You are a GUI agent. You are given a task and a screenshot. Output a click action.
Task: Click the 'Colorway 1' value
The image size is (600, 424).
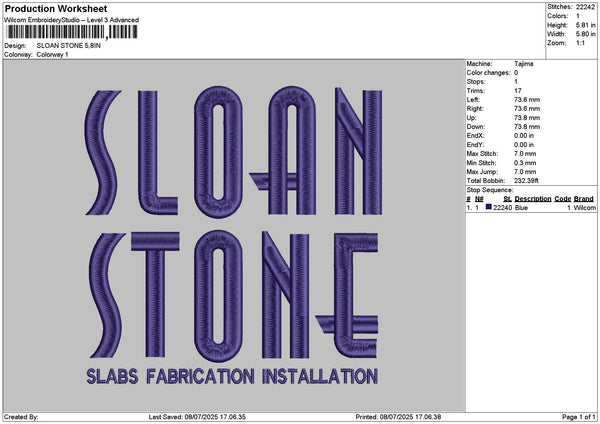coord(52,55)
